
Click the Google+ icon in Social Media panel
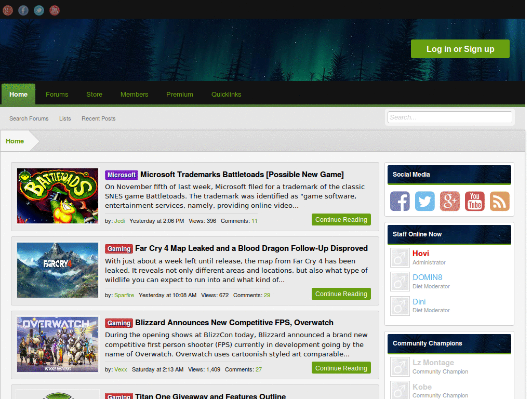(449, 201)
